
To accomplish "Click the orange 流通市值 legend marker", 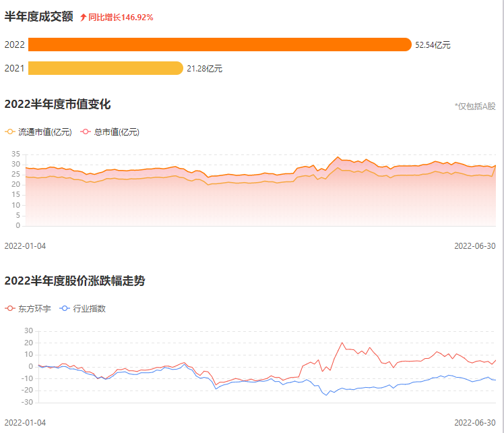I will tap(10, 132).
